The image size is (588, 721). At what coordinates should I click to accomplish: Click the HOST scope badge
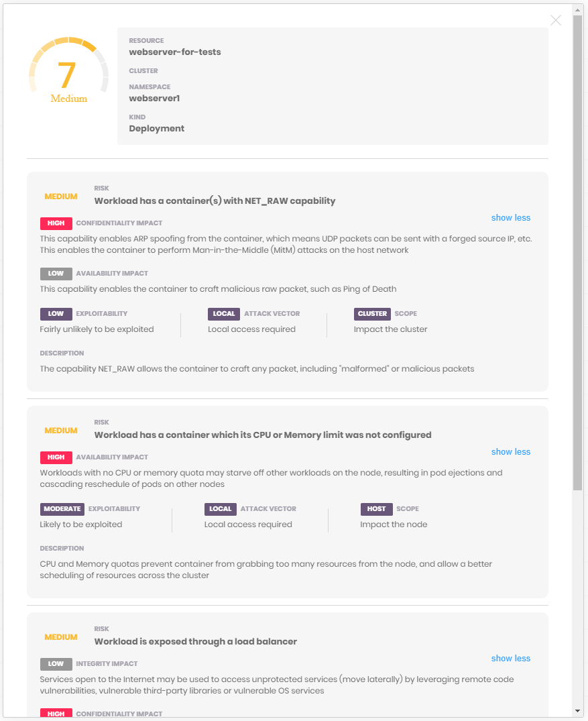click(377, 508)
